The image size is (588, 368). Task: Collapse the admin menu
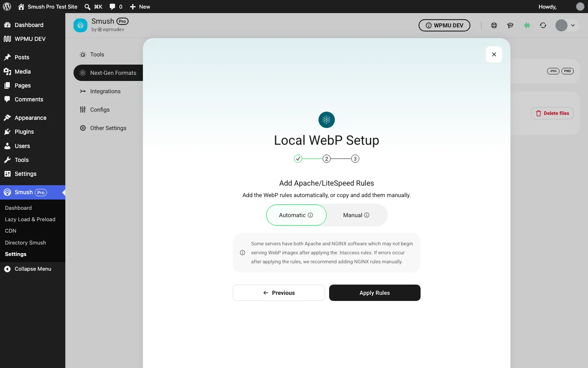click(x=33, y=269)
